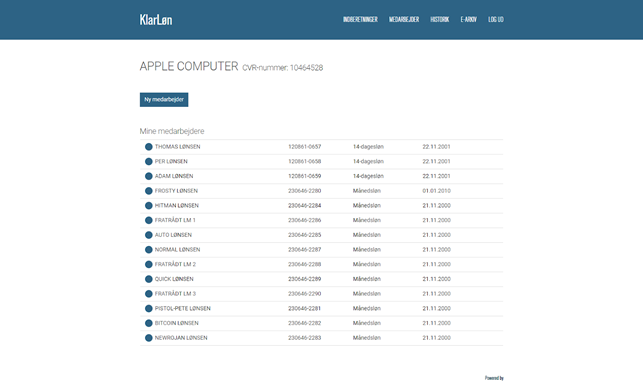Click the date 01.01.2010

(436, 191)
